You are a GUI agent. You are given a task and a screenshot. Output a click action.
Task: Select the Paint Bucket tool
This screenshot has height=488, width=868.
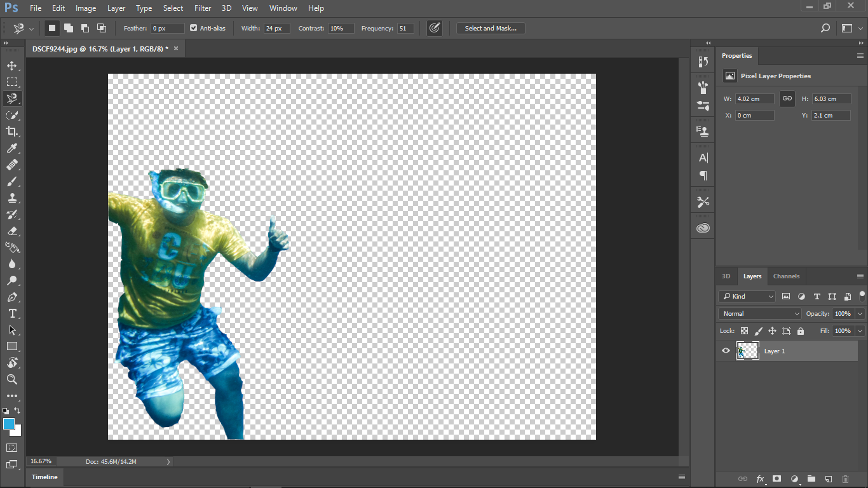coord(12,247)
